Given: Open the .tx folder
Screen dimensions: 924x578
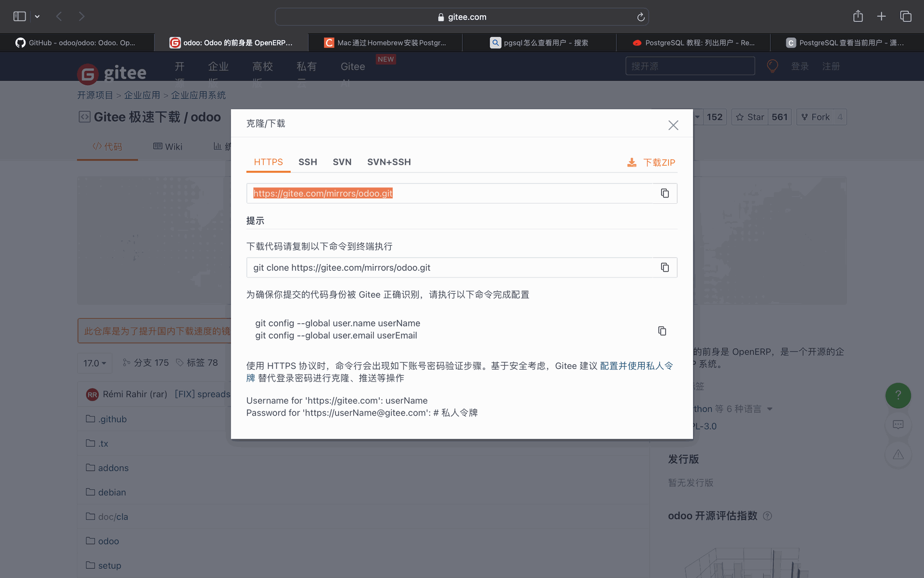Looking at the screenshot, I should 103,444.
